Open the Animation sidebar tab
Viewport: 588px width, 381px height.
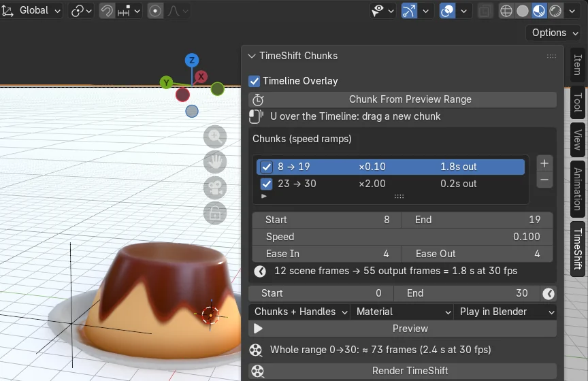coord(578,189)
